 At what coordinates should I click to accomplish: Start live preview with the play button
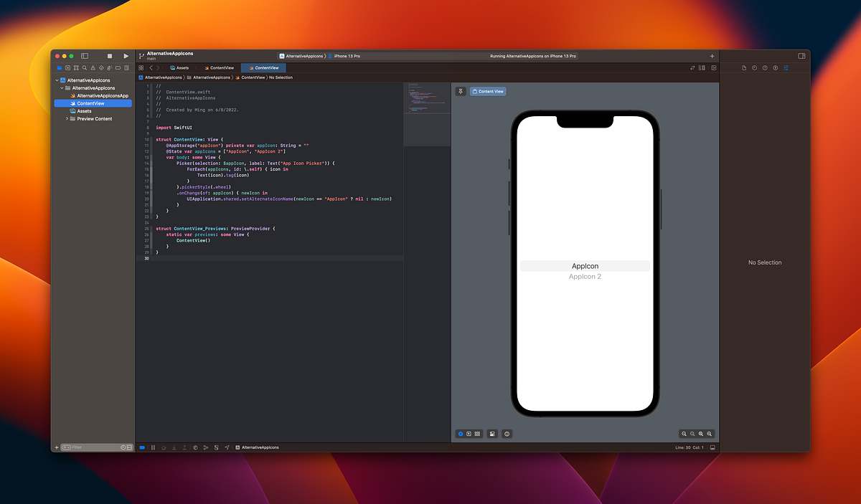coord(460,434)
